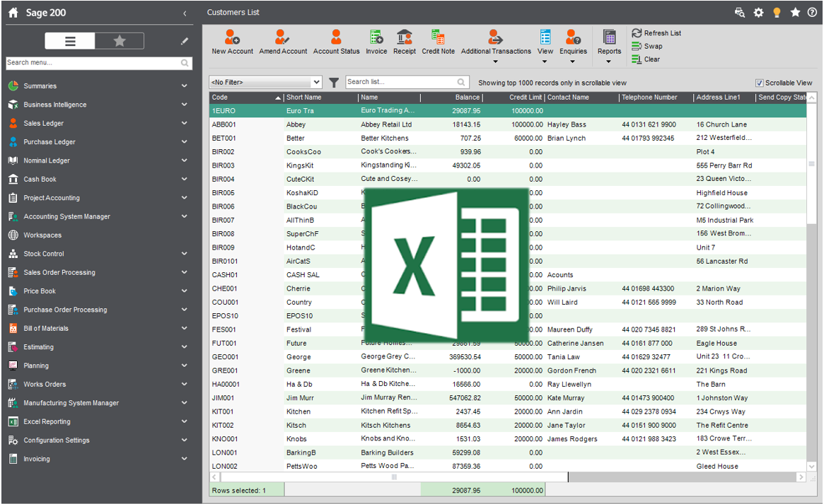
Task: Click the search chat icon top right
Action: [x=739, y=13]
